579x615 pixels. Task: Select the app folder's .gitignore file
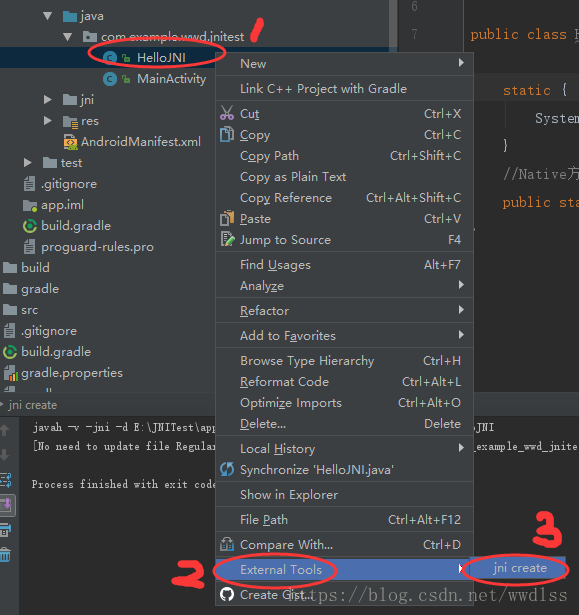(x=69, y=184)
